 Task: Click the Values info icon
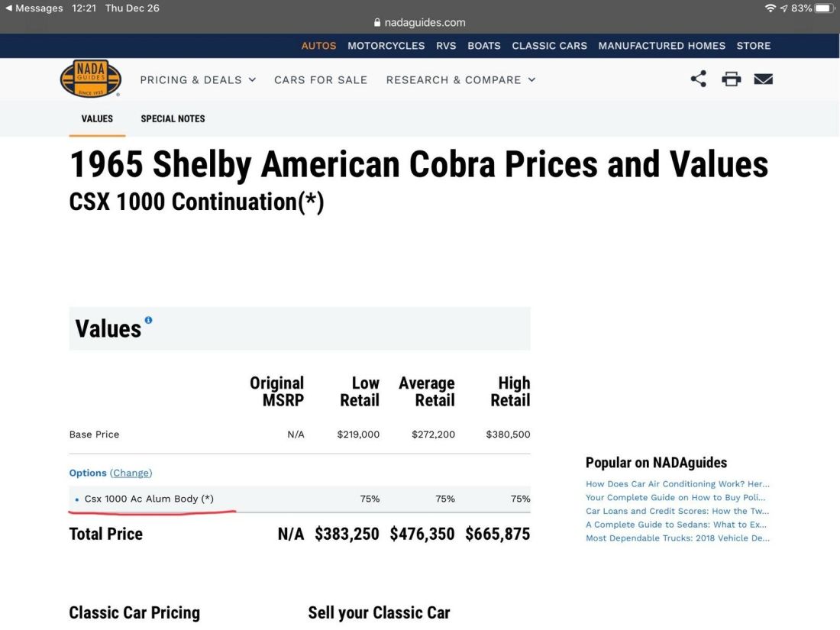pos(148,320)
